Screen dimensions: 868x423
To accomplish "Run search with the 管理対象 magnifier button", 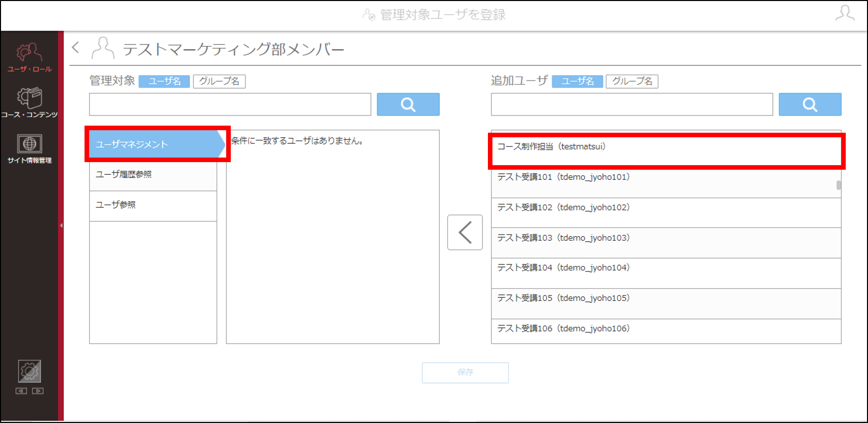I will 408,104.
